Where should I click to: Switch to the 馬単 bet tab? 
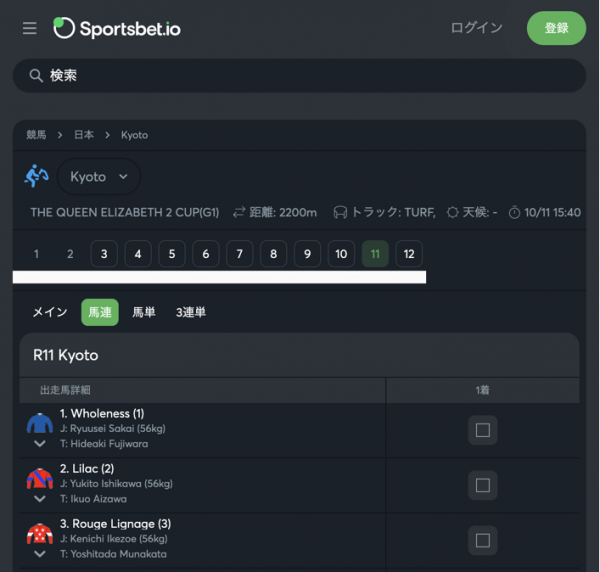coord(144,312)
